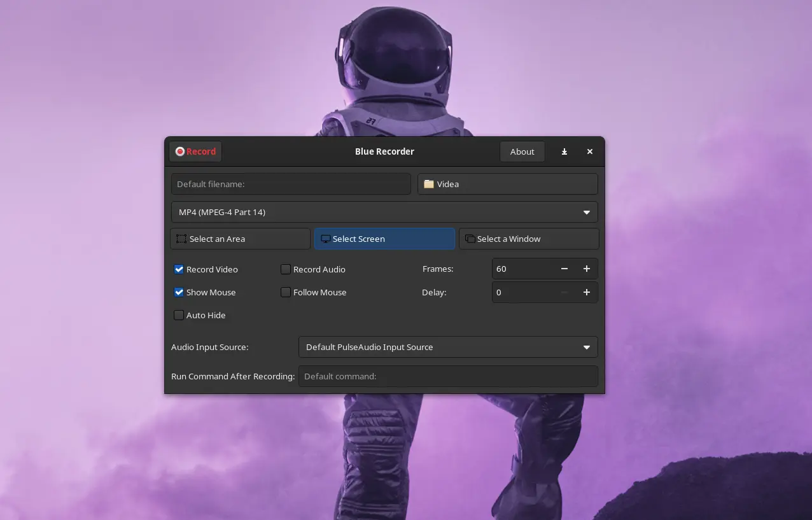Choose Select a Window mode
This screenshot has height=520, width=812.
pyautogui.click(x=529, y=239)
